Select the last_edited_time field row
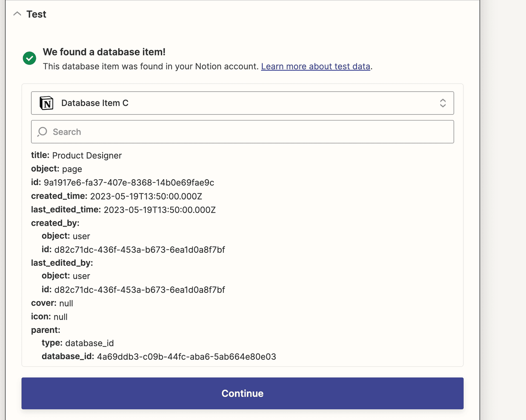The height and width of the screenshot is (420, 526). click(x=124, y=210)
